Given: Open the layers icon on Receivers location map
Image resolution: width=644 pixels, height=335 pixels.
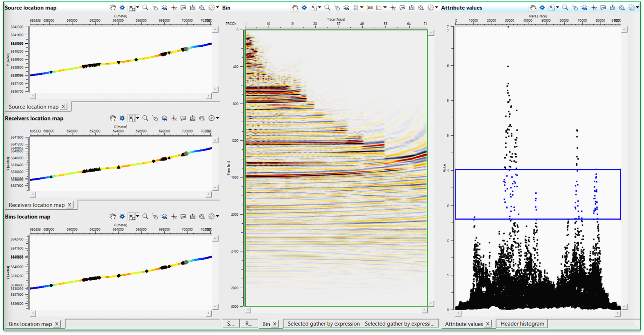Looking at the screenshot, I should click(x=164, y=118).
